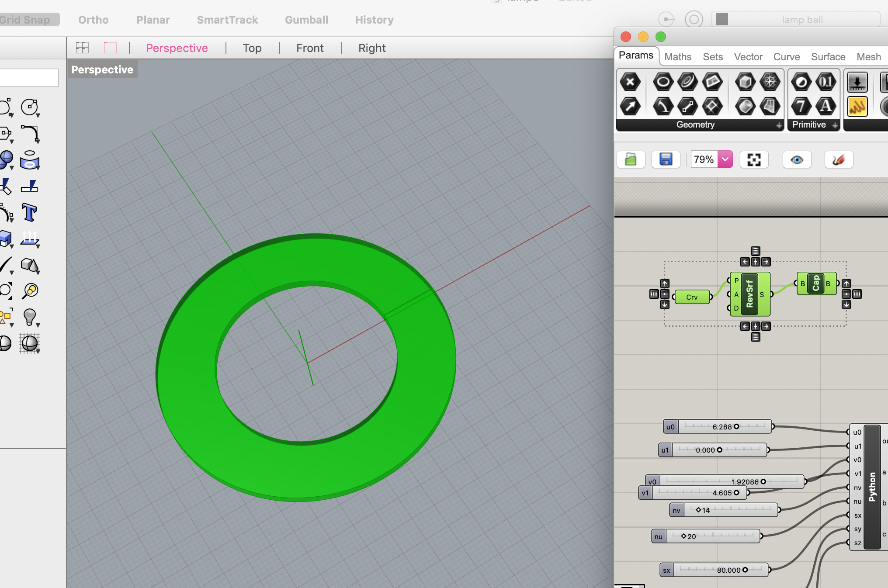Image resolution: width=888 pixels, height=588 pixels.
Task: Click the layer color swatch beside lamp ball
Action: [722, 20]
